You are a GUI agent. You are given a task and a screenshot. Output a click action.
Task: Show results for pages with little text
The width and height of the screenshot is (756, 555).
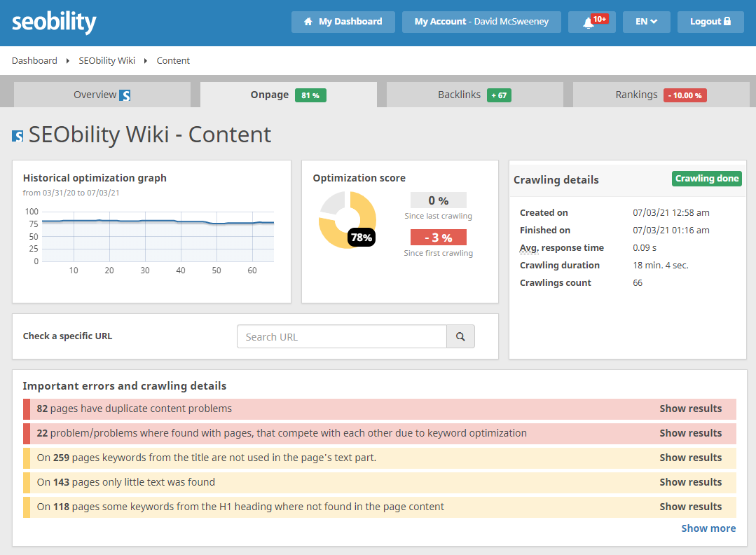click(x=691, y=482)
